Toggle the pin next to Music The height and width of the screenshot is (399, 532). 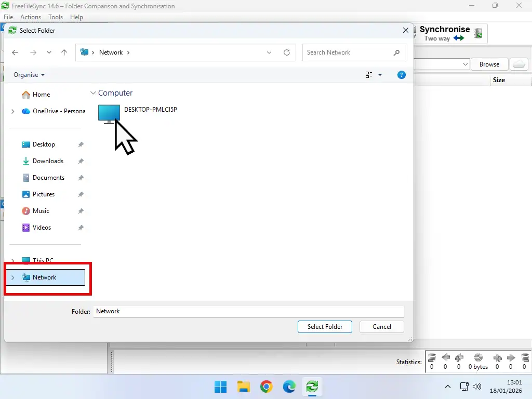[81, 211]
